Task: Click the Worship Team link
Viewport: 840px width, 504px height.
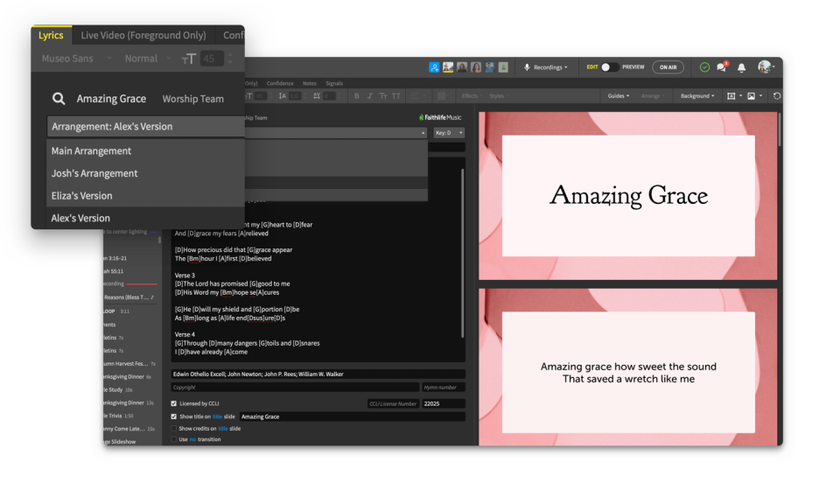Action: 192,99
